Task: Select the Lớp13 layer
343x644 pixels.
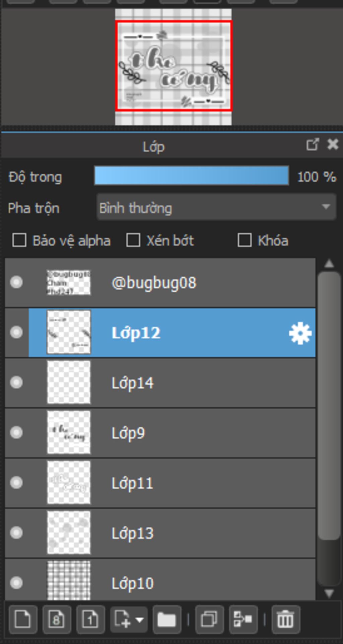Action: pyautogui.click(x=160, y=533)
